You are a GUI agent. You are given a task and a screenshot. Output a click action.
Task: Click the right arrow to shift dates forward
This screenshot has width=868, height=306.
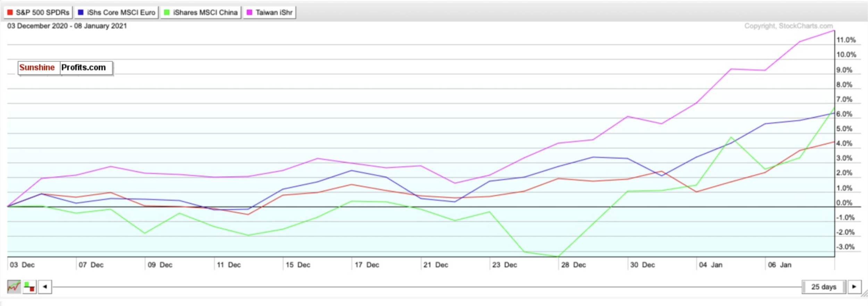[x=854, y=287]
